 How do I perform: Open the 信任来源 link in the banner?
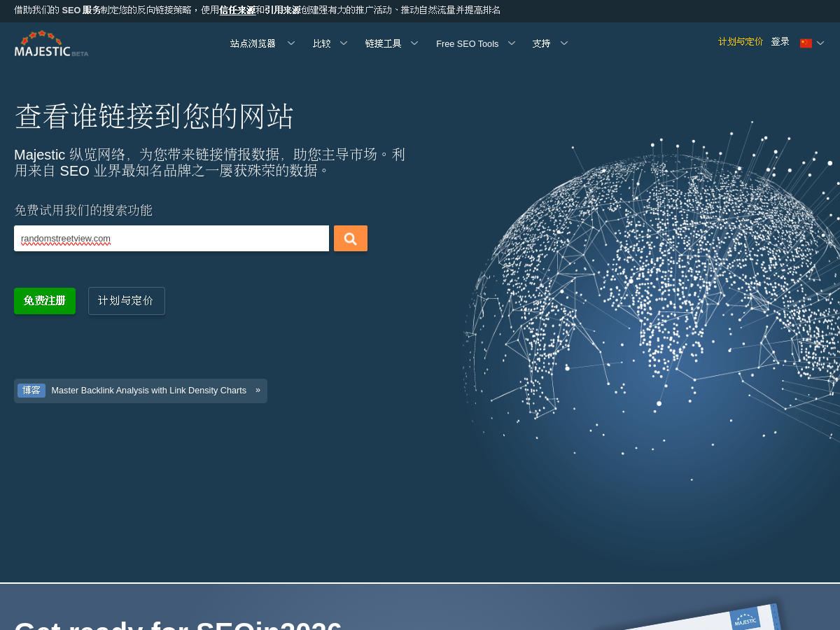click(x=237, y=10)
